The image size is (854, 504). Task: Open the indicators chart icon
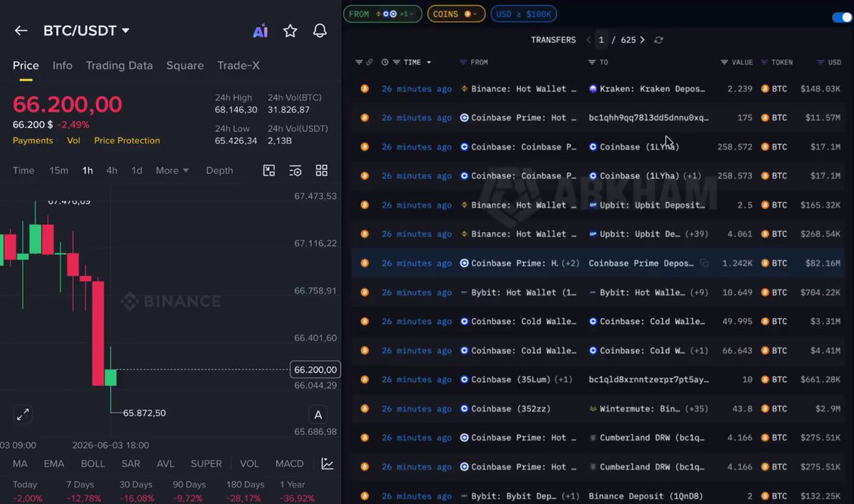328,463
